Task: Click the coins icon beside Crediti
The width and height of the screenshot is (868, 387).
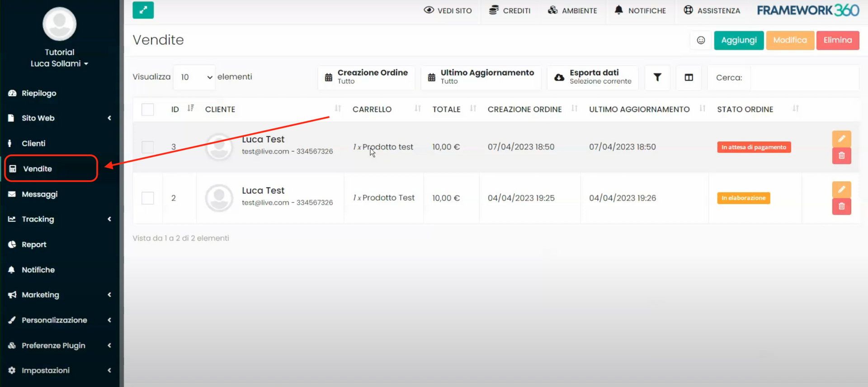Action: [x=494, y=10]
